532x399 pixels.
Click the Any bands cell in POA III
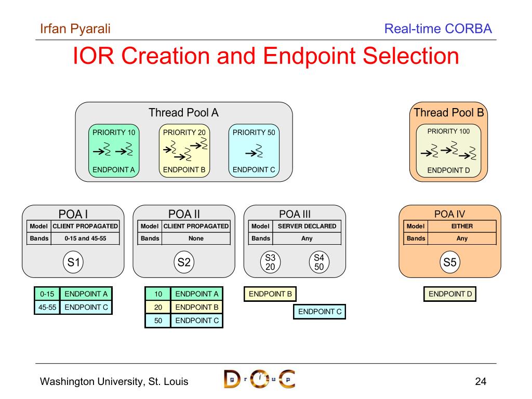point(307,238)
